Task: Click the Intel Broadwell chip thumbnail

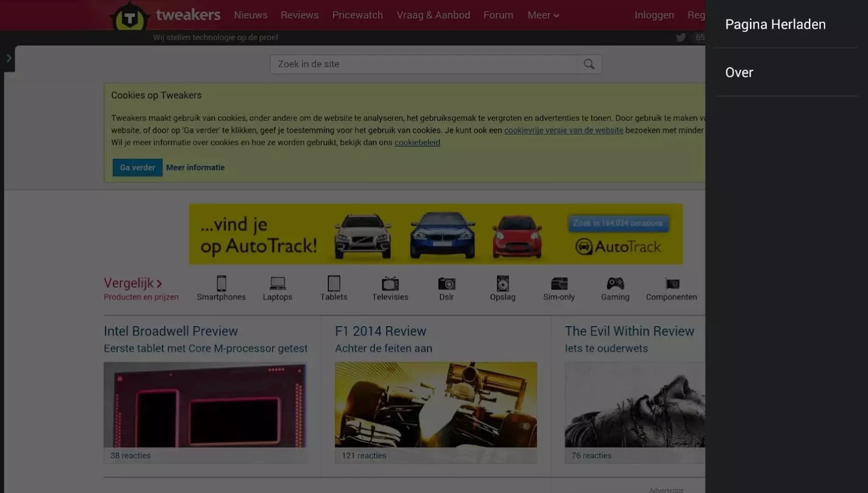Action: 205,404
